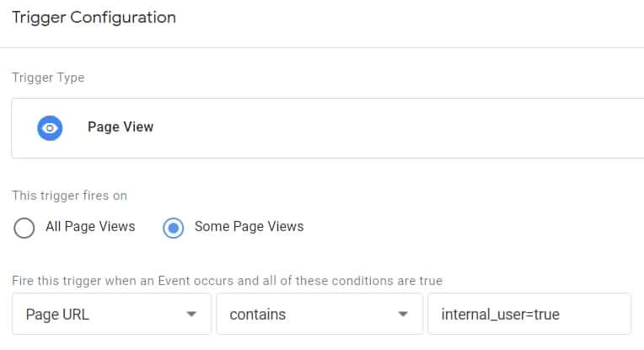
Task: Click the blue Page View eye icon
Action: [51, 128]
